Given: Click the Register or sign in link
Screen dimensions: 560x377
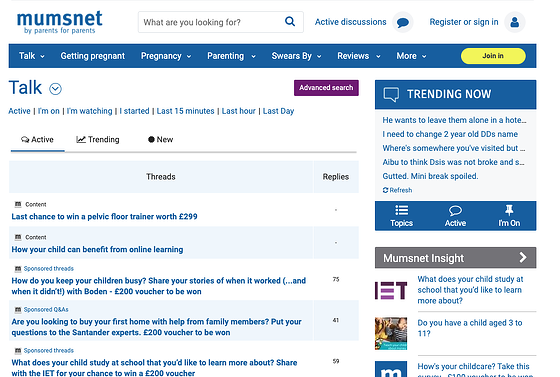Looking at the screenshot, I should coord(464,22).
